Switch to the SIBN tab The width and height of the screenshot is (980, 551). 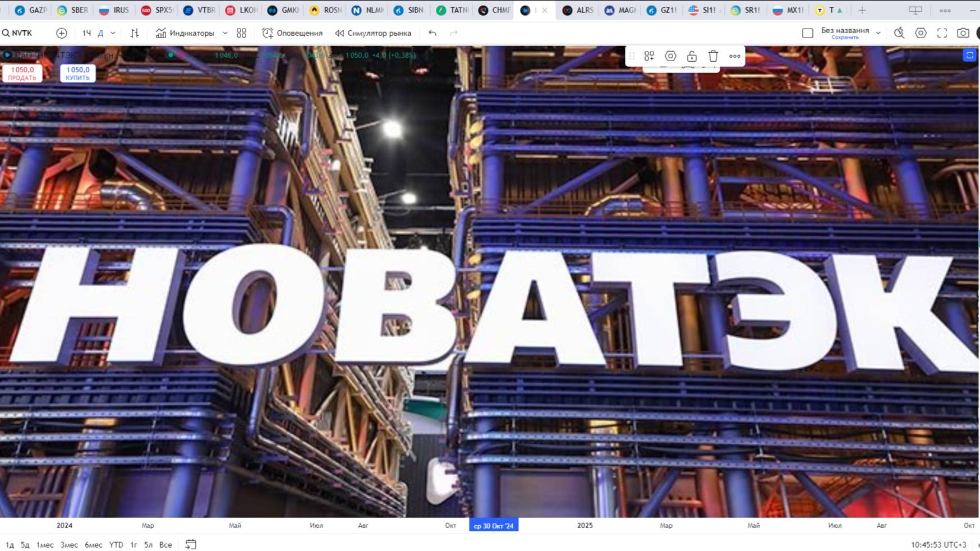pos(409,10)
